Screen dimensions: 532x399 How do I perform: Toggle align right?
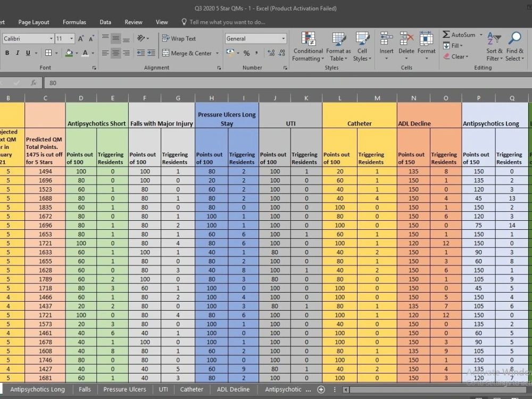126,53
